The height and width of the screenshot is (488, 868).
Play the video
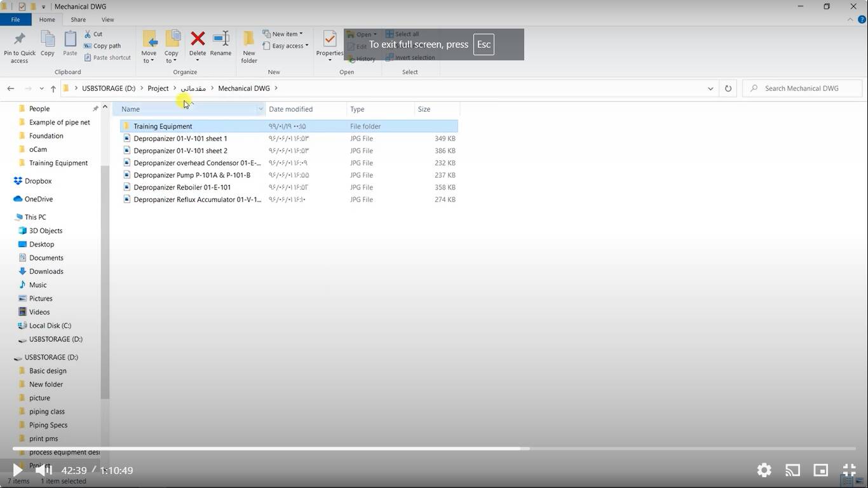pyautogui.click(x=18, y=470)
